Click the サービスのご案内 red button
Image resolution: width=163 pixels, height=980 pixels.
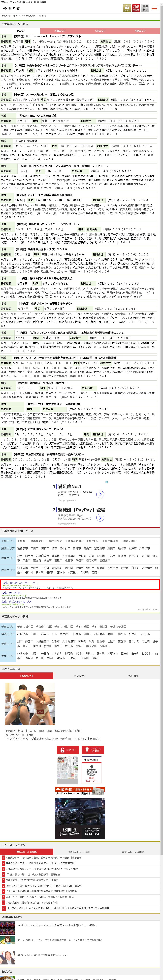pos(93,750)
